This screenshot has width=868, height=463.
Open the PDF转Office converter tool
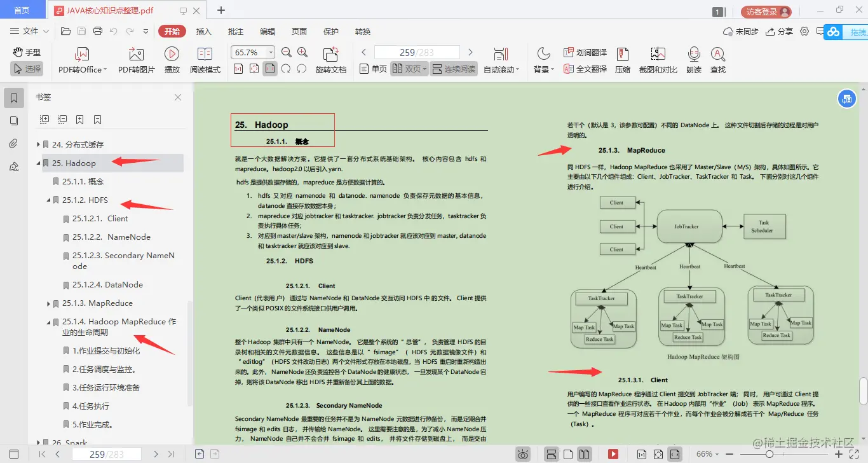pos(83,60)
